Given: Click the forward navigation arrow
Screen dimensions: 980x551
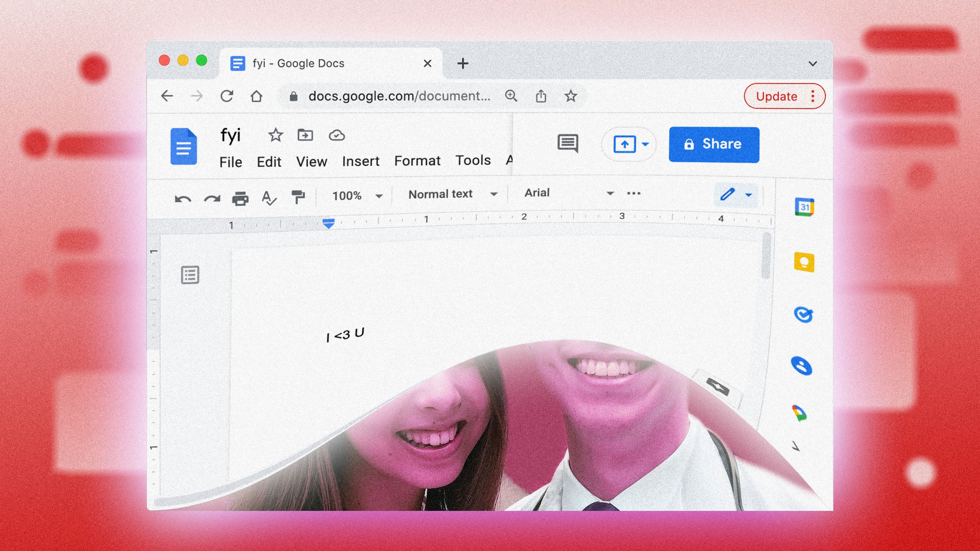Looking at the screenshot, I should (x=197, y=96).
